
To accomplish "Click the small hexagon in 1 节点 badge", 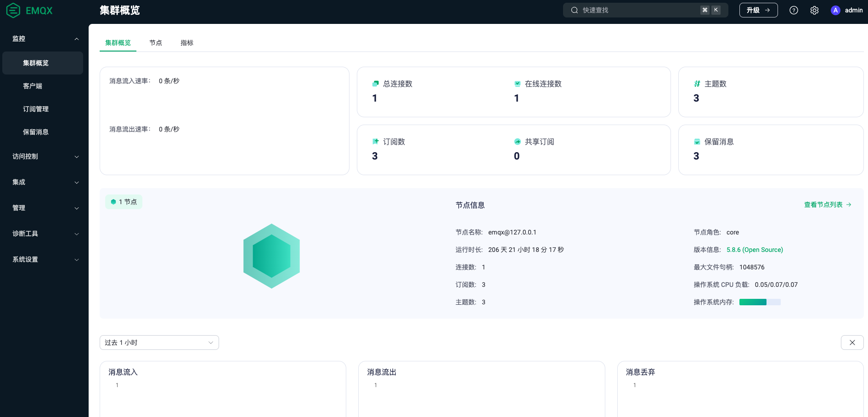I will (x=113, y=202).
